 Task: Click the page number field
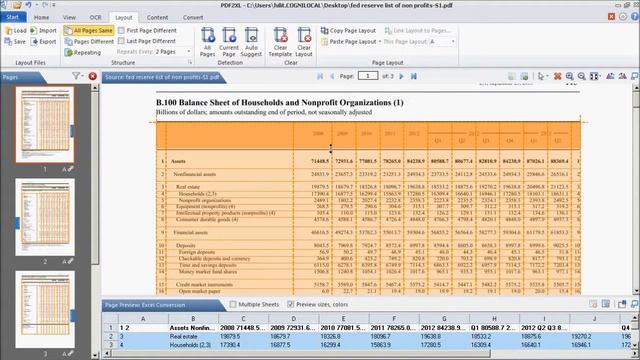[368, 76]
